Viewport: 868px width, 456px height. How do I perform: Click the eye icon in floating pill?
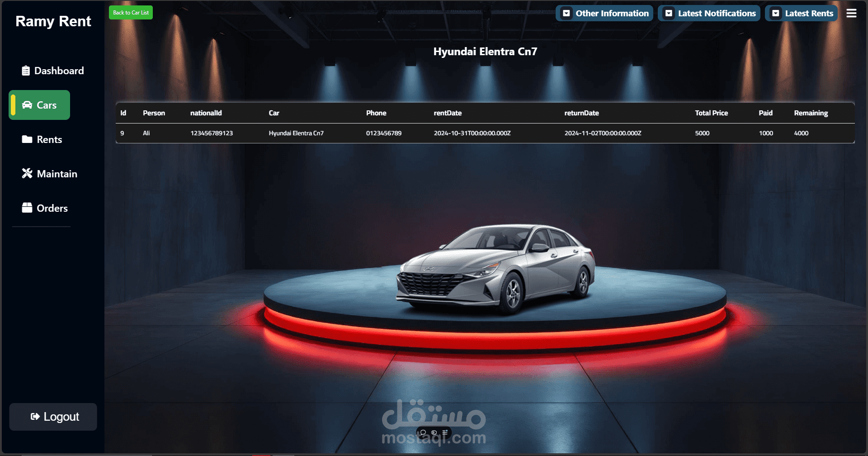[x=434, y=432]
